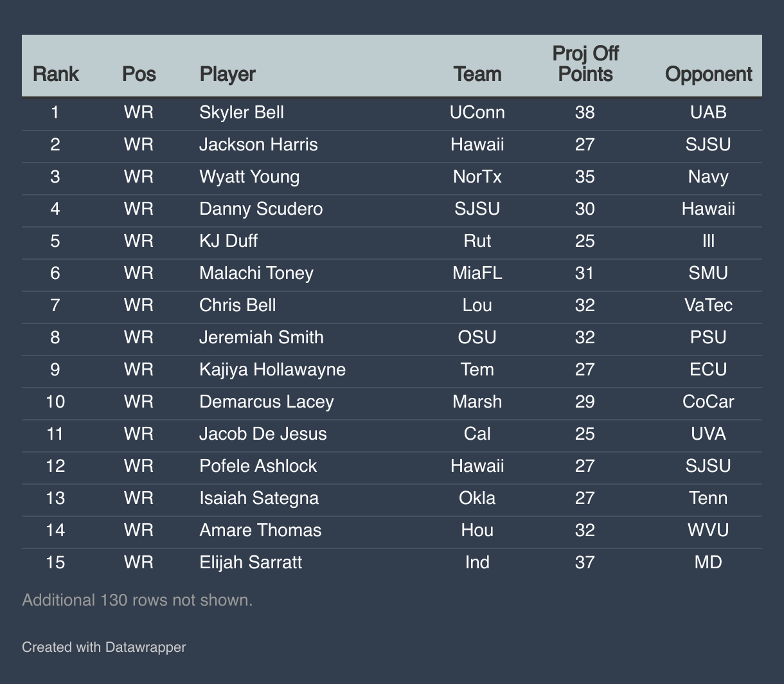Sort by Team column header

(477, 74)
